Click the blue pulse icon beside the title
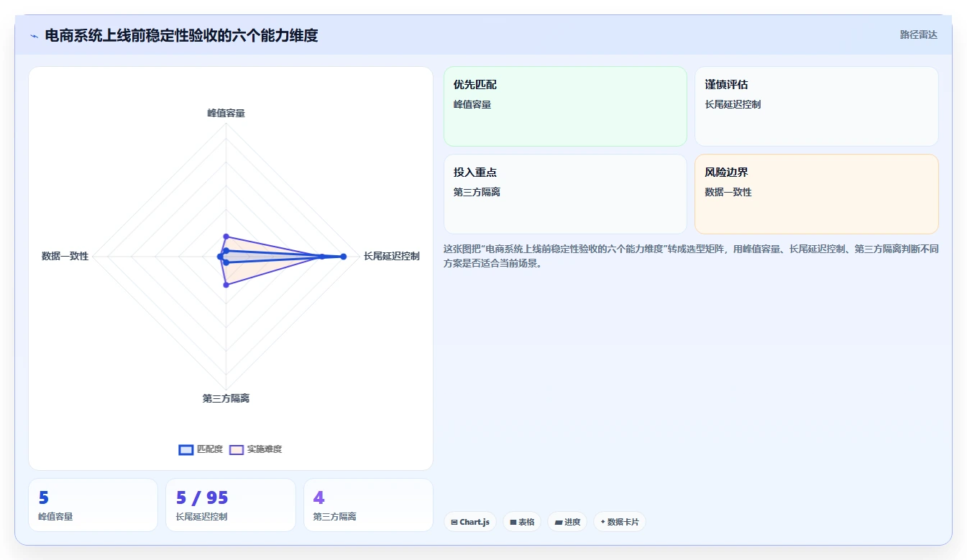Screen dimensions: 967x560 pos(35,35)
